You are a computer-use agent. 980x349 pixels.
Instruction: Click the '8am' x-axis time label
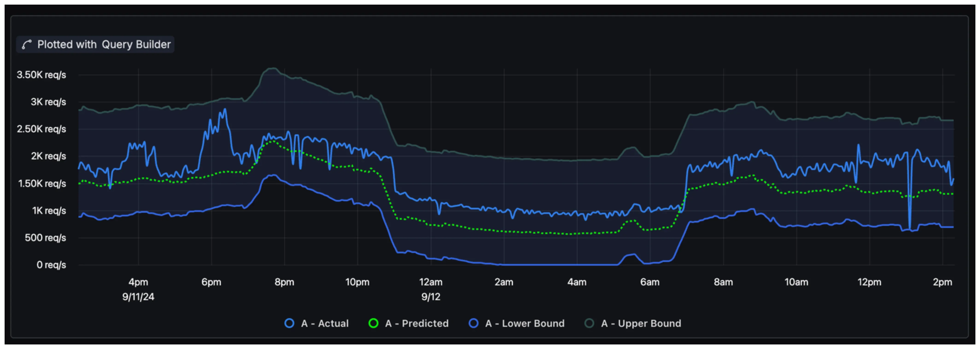click(x=723, y=282)
